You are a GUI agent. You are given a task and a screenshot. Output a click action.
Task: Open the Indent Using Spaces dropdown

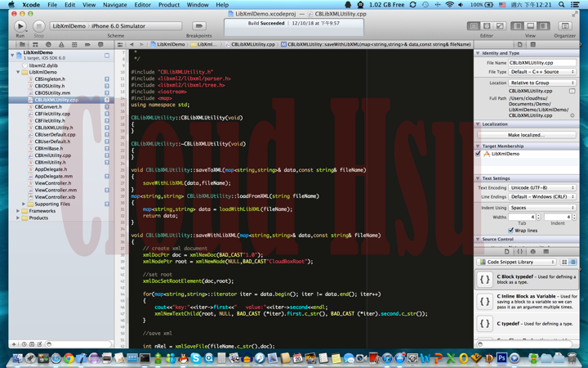pos(542,208)
